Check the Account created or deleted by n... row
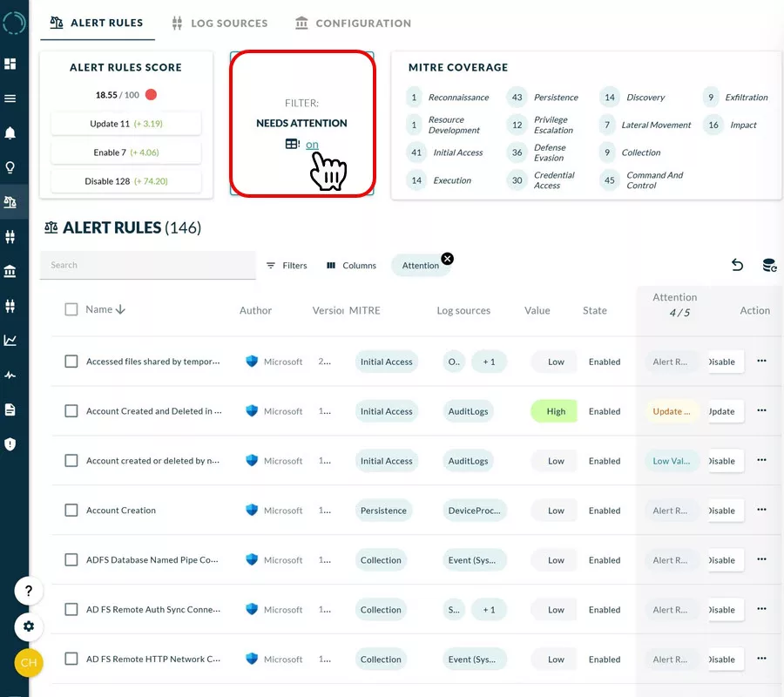Image resolution: width=784 pixels, height=697 pixels. point(71,461)
